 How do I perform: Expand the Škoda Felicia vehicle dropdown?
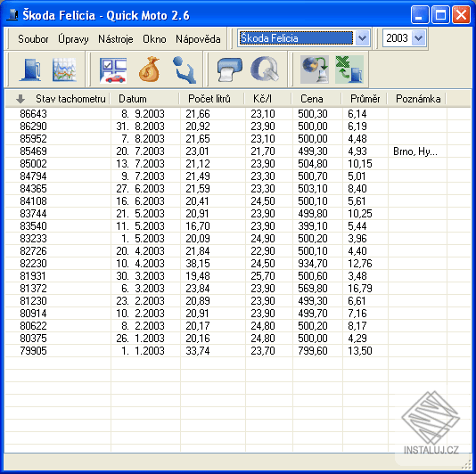(362, 38)
